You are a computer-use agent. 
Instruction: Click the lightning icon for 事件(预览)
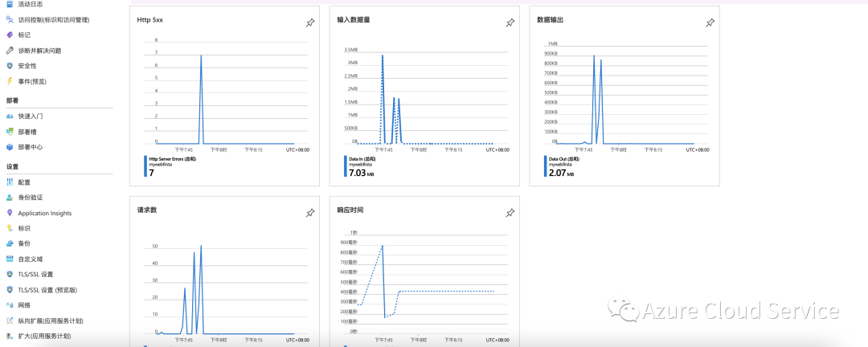pos(10,81)
